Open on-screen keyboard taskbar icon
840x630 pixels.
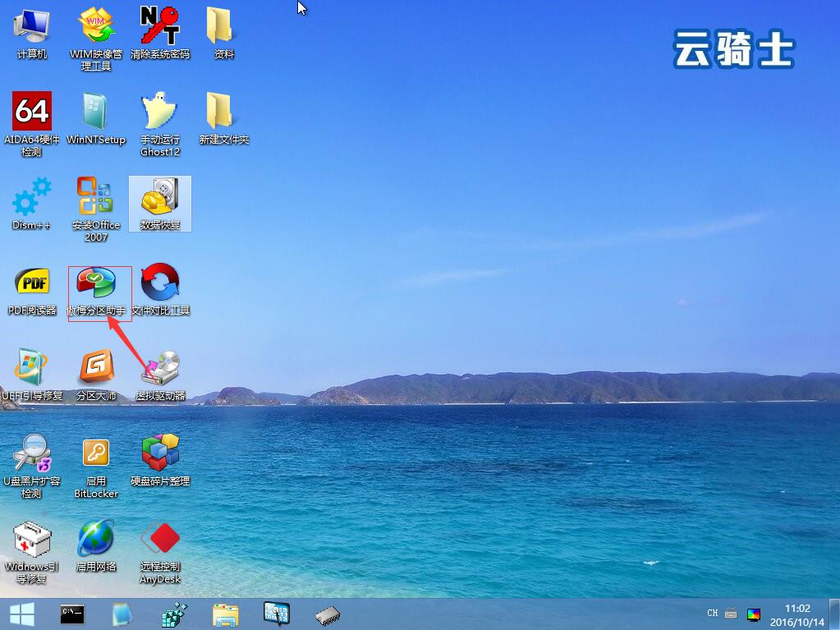[x=277, y=614]
